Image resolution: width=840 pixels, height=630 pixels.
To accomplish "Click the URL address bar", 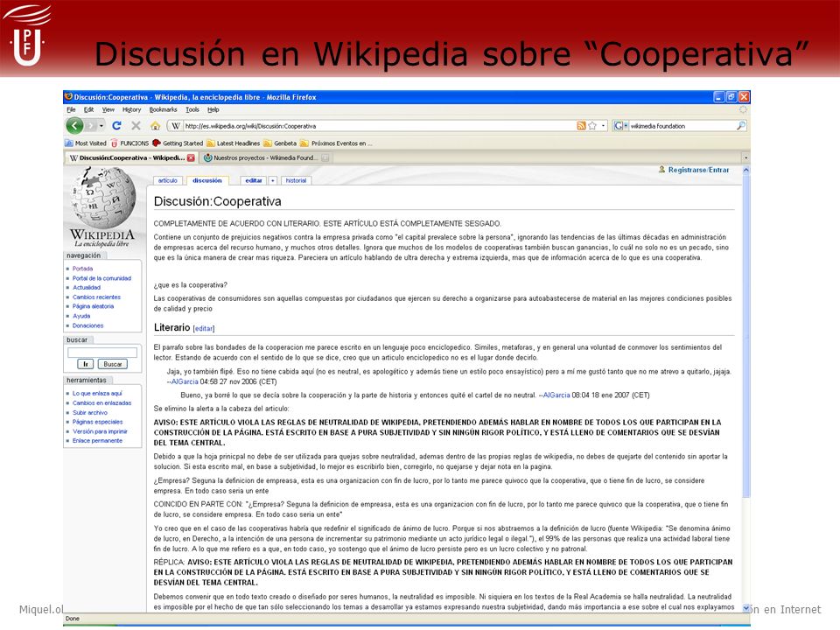I will pos(378,126).
